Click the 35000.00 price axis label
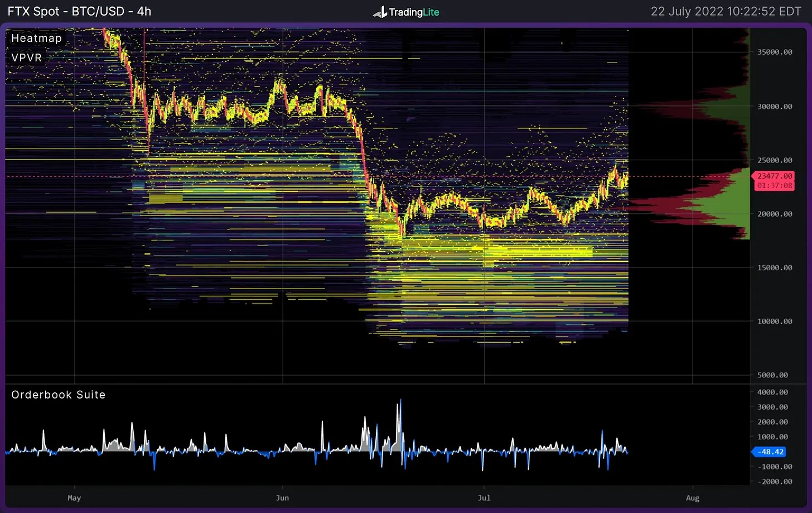This screenshot has height=513, width=812. point(775,52)
